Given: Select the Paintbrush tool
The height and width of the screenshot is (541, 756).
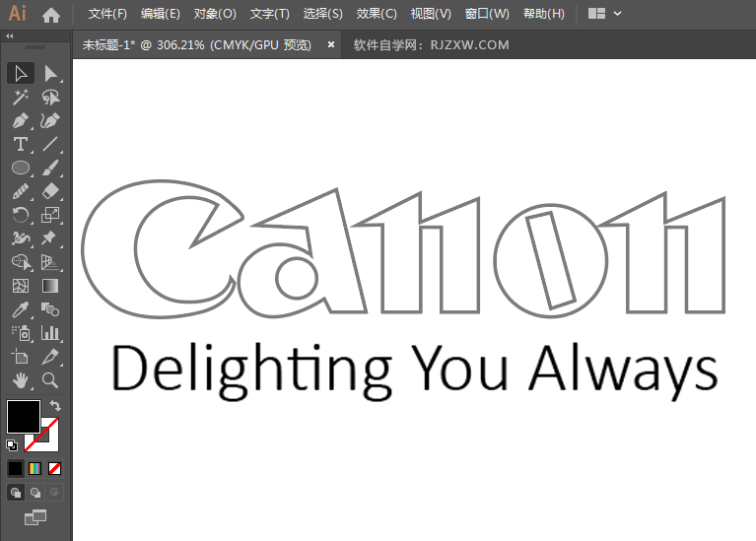Looking at the screenshot, I should click(x=50, y=168).
